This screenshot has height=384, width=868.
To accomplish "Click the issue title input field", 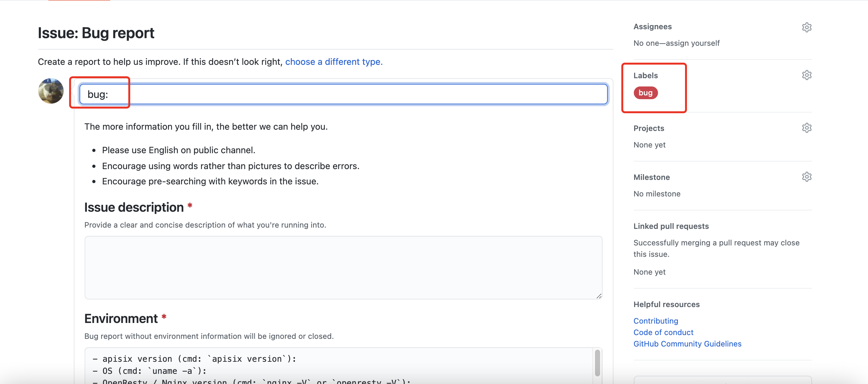I will (x=344, y=94).
